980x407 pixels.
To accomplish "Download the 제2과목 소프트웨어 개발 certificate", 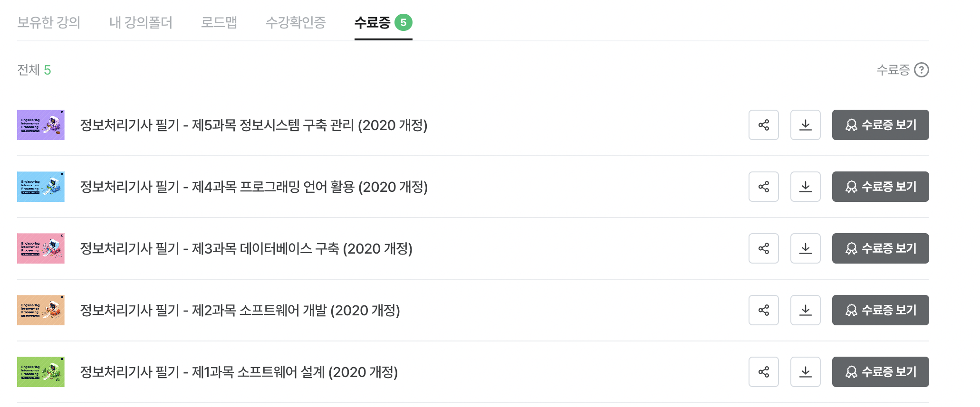I will click(805, 310).
